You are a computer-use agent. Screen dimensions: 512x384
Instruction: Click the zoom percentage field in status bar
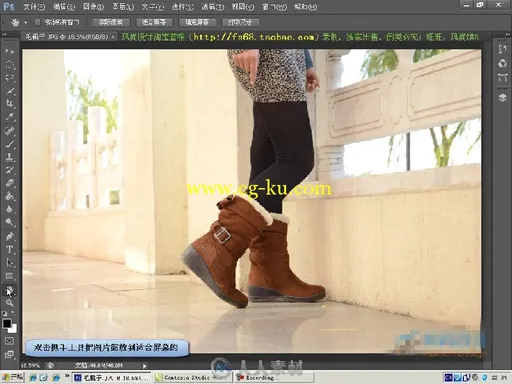pyautogui.click(x=31, y=366)
